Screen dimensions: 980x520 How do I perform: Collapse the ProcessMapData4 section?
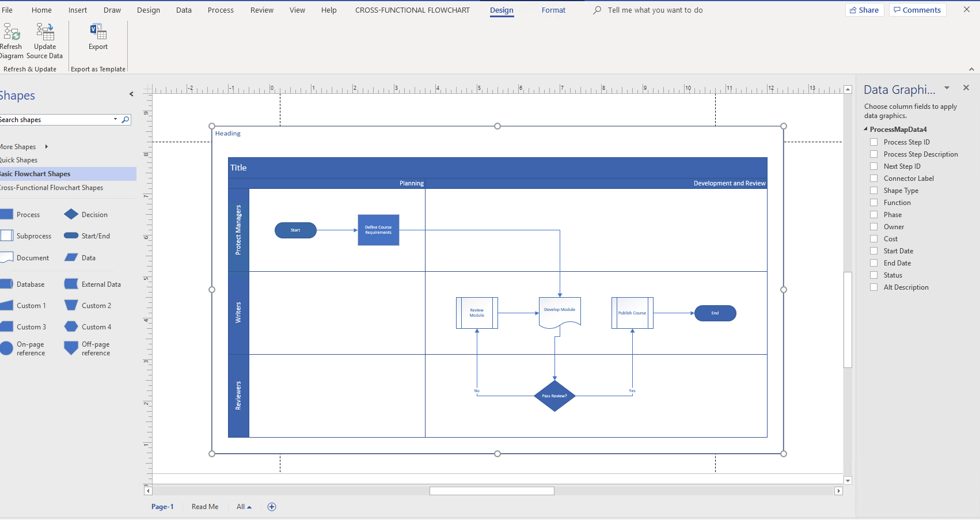click(865, 129)
